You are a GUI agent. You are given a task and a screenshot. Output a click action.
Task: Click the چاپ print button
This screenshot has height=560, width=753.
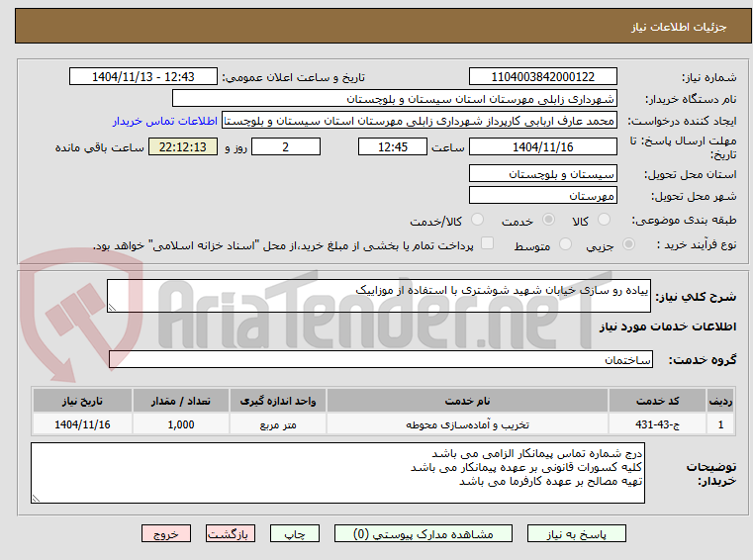click(x=295, y=533)
